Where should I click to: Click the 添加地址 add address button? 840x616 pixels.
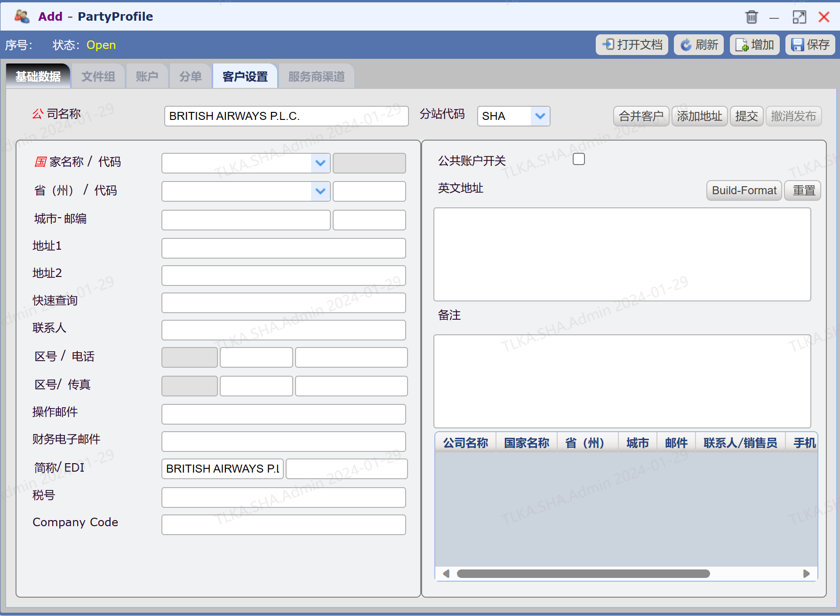(699, 116)
